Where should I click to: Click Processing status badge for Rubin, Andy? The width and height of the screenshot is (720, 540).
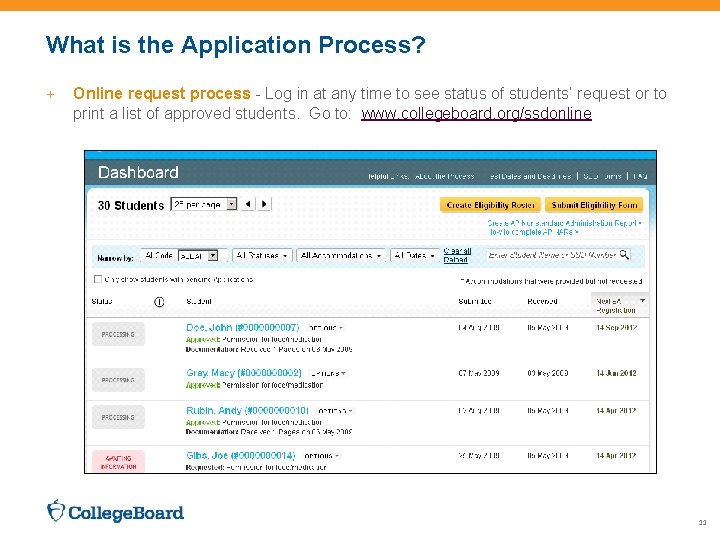118,417
